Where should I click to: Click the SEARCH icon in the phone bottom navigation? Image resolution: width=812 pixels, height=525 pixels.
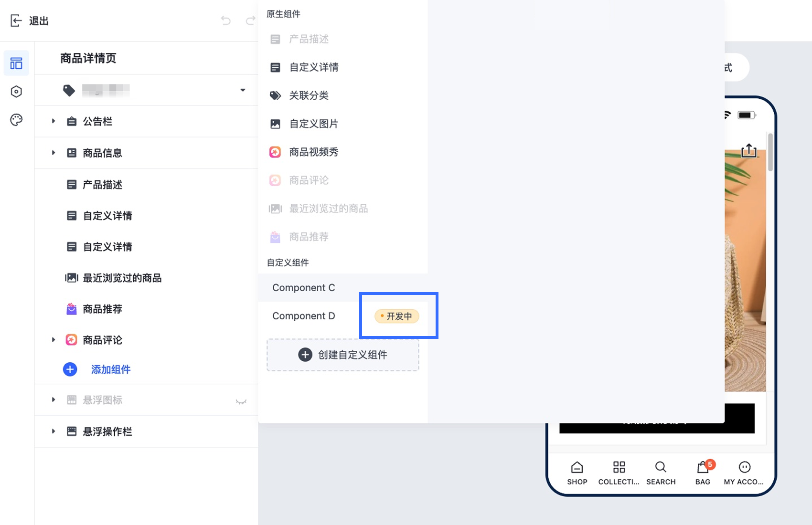click(661, 468)
